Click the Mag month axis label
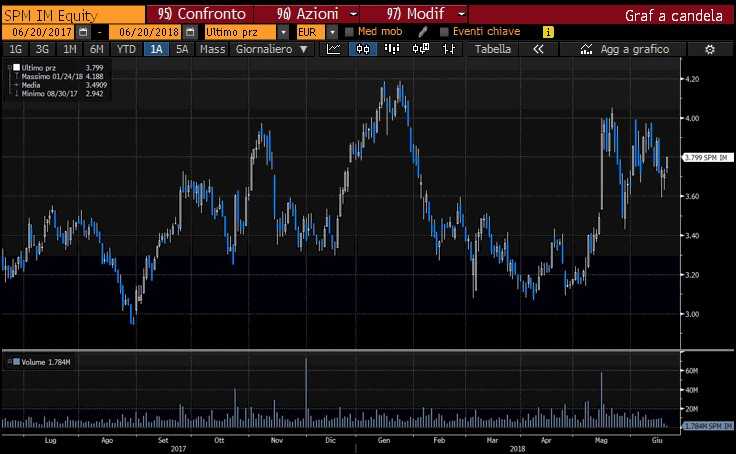 tap(601, 440)
